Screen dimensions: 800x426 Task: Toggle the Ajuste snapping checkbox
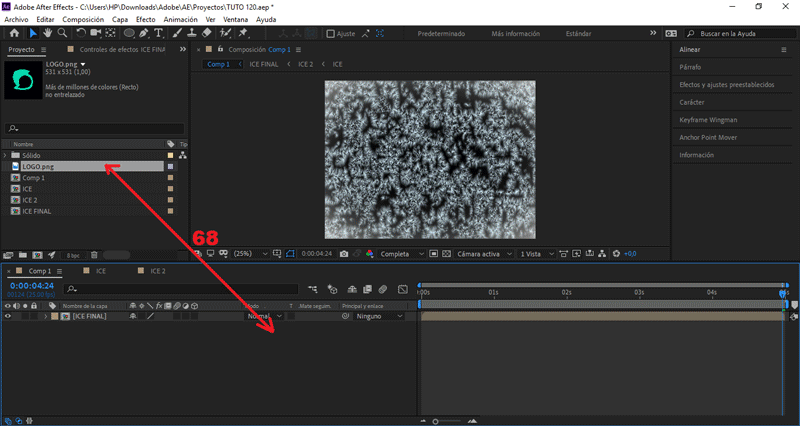point(332,33)
